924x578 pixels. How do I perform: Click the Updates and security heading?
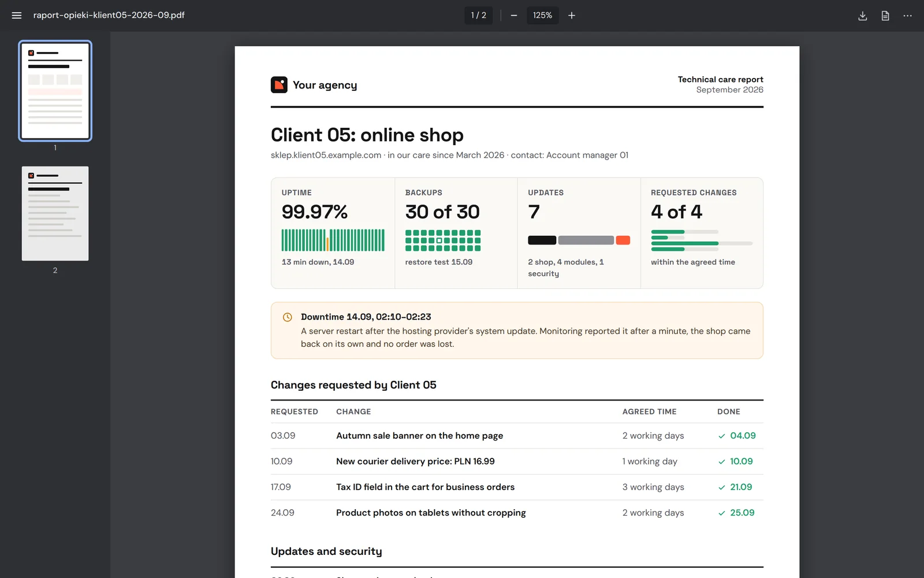click(x=326, y=551)
